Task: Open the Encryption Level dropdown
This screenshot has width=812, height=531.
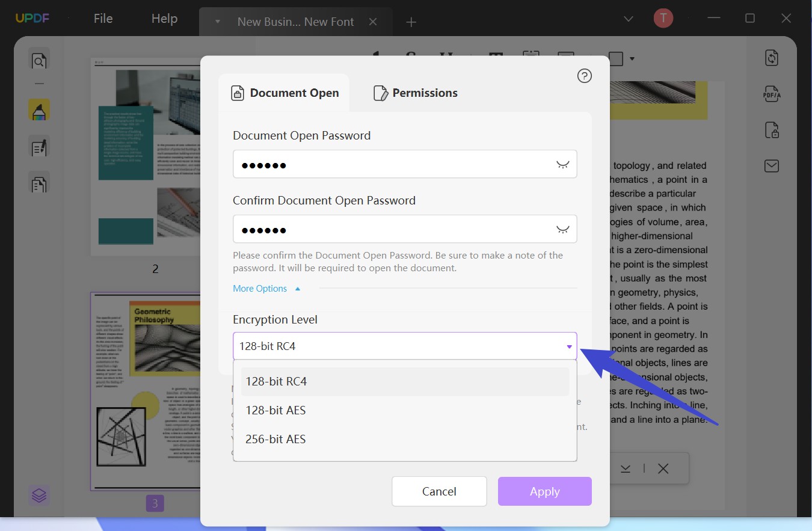Action: click(568, 346)
